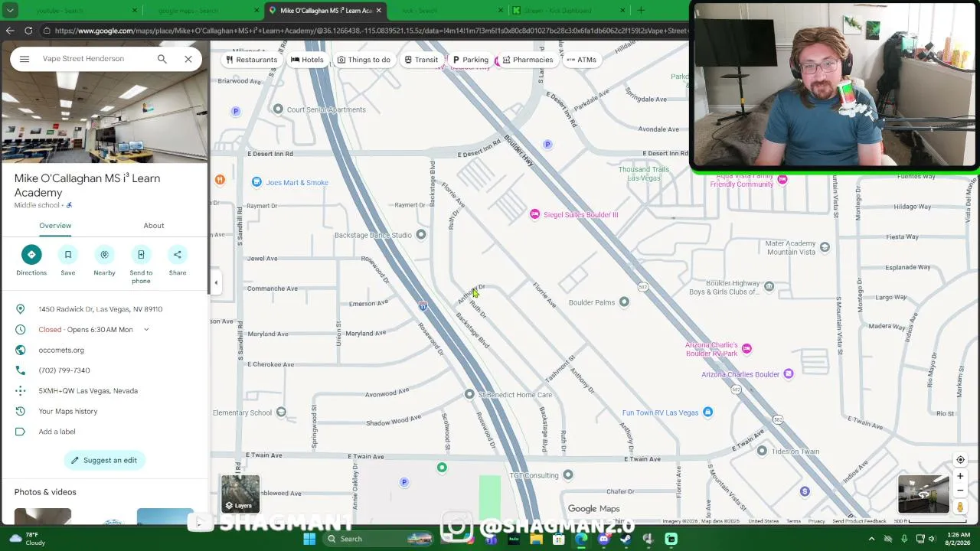This screenshot has height=551, width=980.
Task: Click the Boulder Palms map marker
Action: [624, 302]
